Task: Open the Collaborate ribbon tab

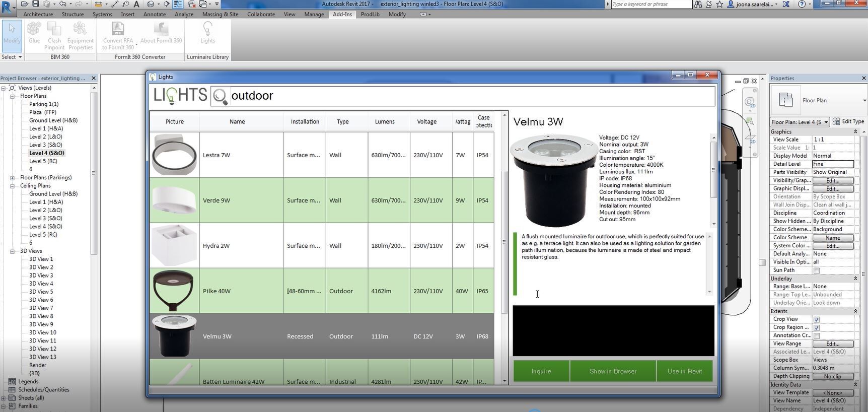Action: 261,14
